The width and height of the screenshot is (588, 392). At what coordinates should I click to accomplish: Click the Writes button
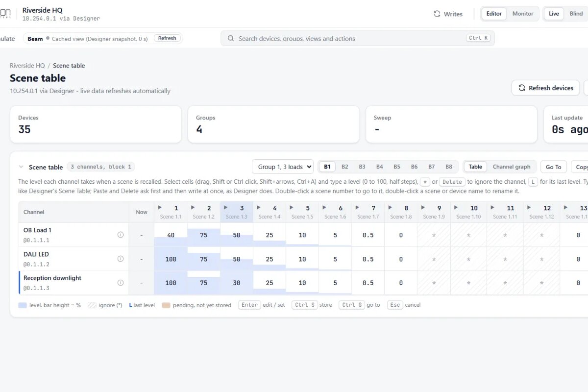448,14
